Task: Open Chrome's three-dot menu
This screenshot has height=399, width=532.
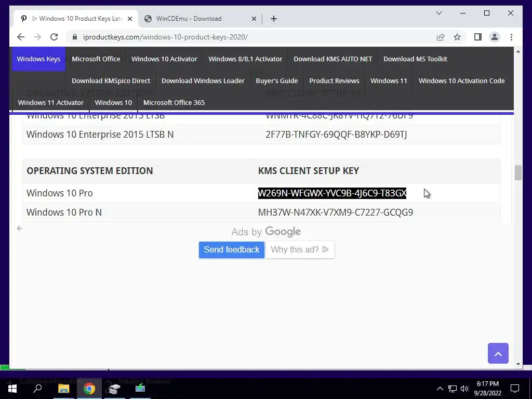Action: click(511, 37)
